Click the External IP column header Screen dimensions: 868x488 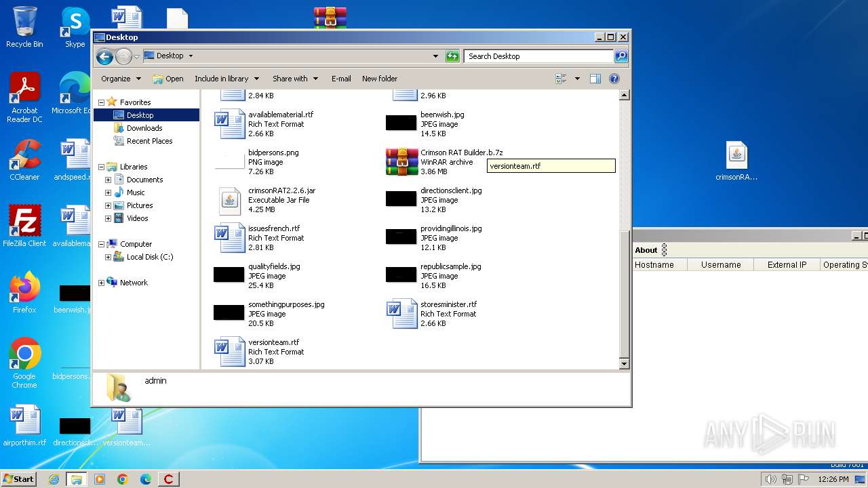787,265
